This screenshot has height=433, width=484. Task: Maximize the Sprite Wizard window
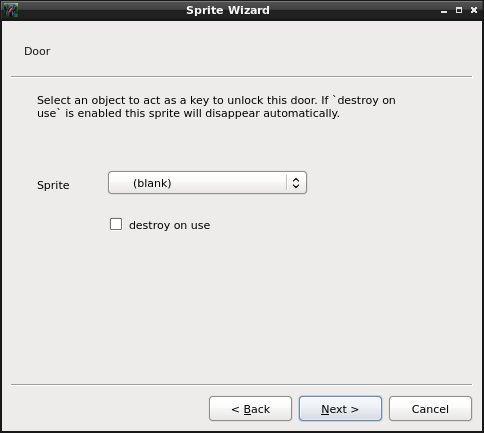pos(459,10)
